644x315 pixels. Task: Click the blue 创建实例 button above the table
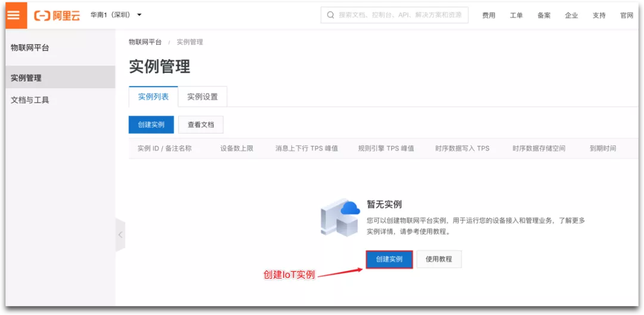151,125
